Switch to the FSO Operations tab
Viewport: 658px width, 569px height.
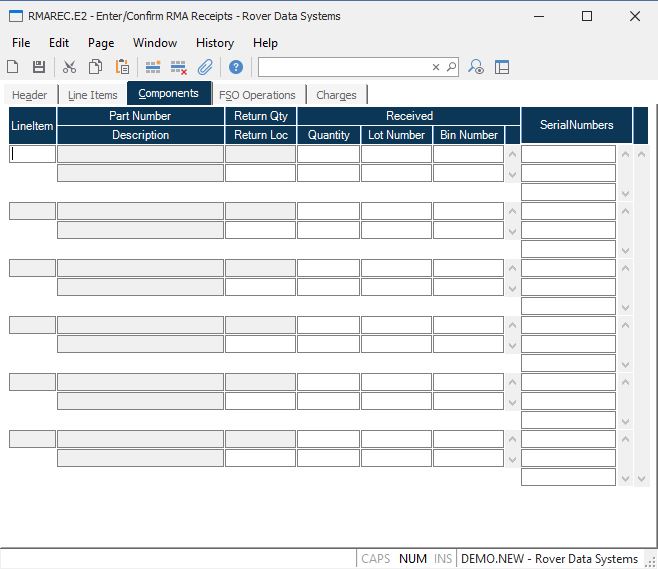coord(257,95)
